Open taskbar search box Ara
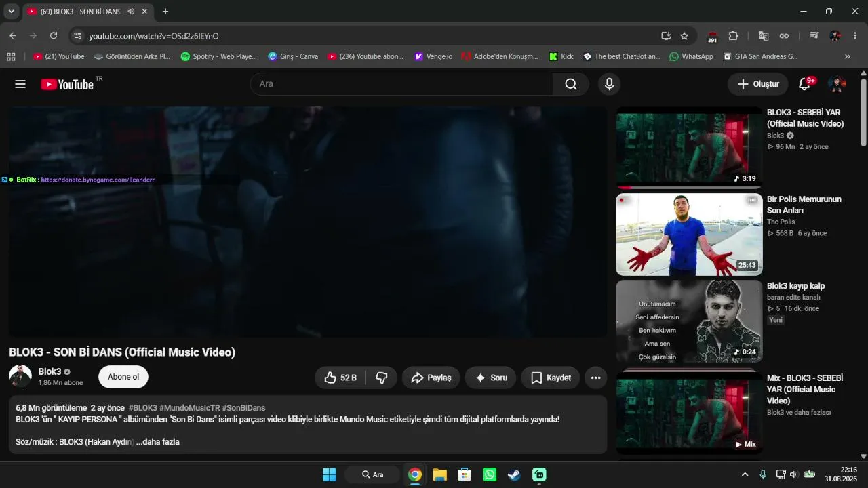 [x=373, y=474]
